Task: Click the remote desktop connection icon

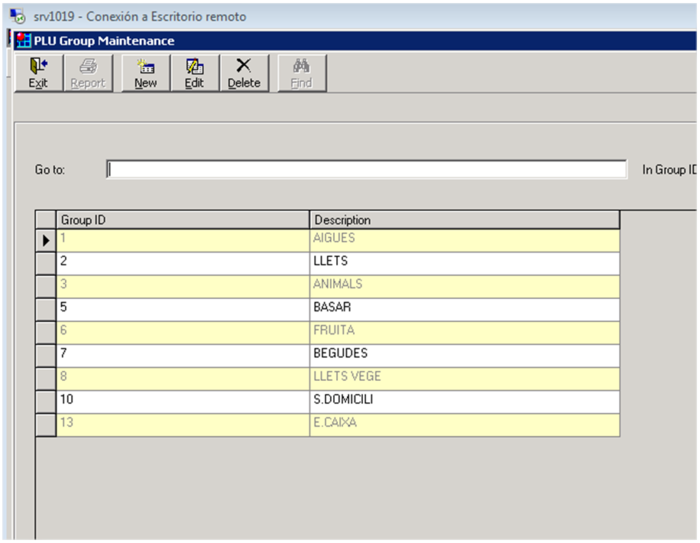Action: click(17, 17)
